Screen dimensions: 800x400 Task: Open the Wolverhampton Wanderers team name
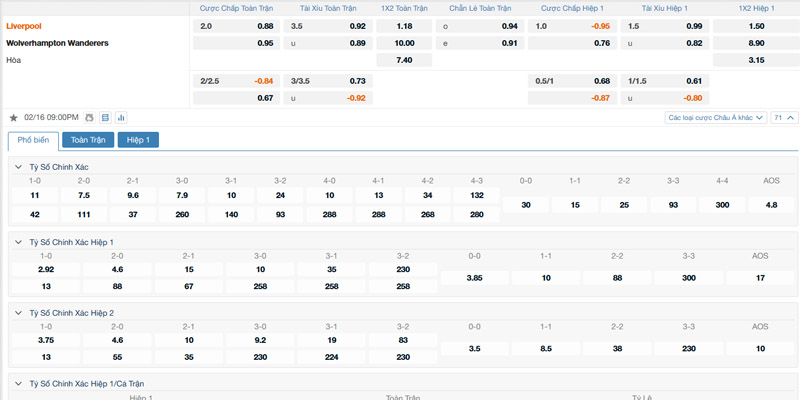point(57,43)
